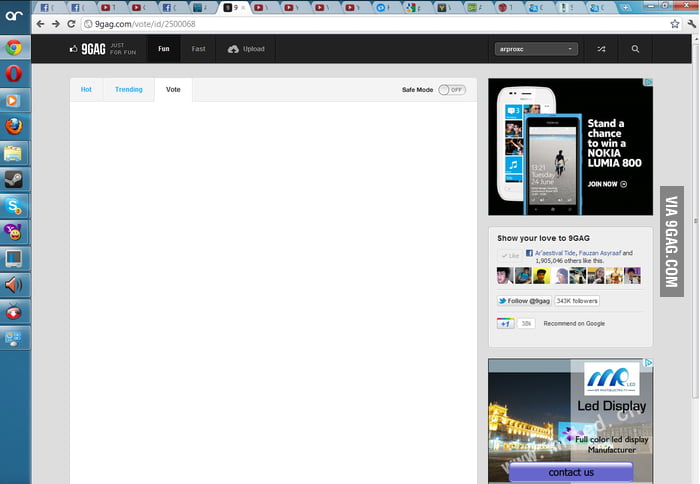Click Follow @9gag Twitter button

[x=524, y=300]
